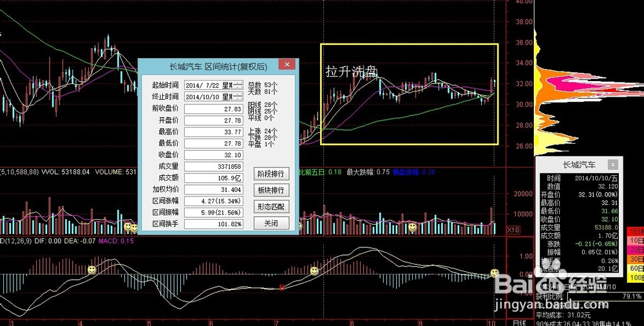Click the 阶段排行 button
The image size is (644, 326).
(271, 173)
